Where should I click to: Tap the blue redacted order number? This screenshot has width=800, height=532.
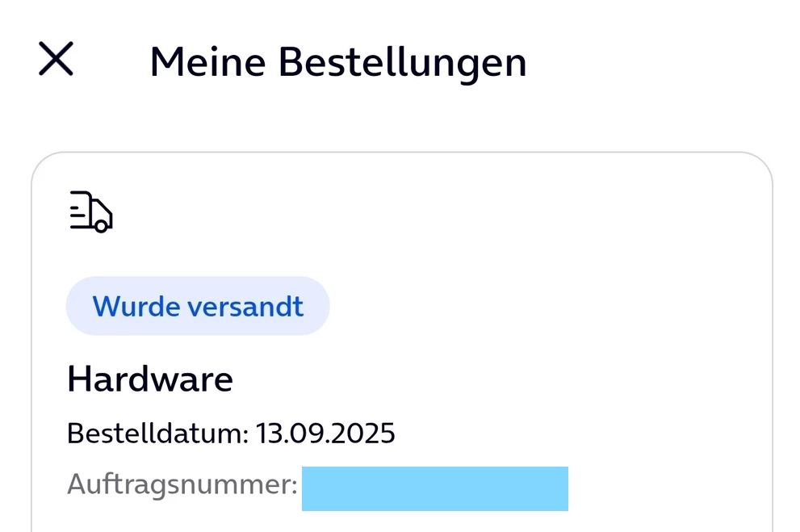pyautogui.click(x=434, y=488)
